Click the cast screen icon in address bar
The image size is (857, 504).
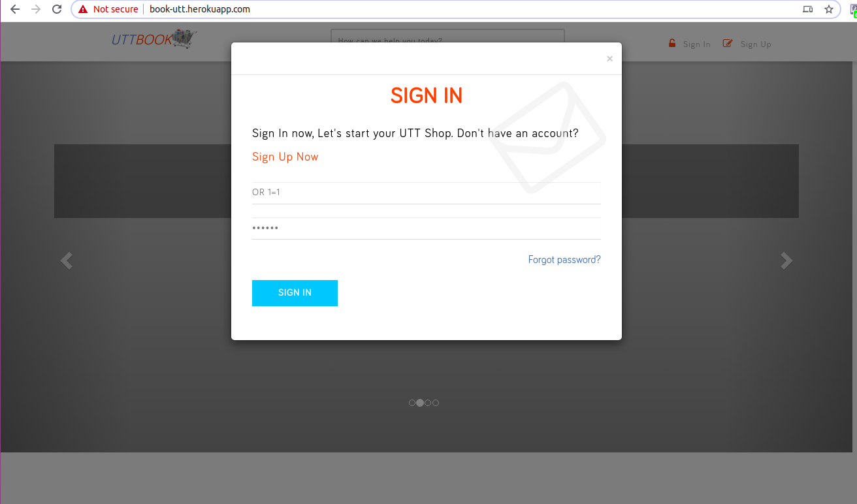point(808,9)
